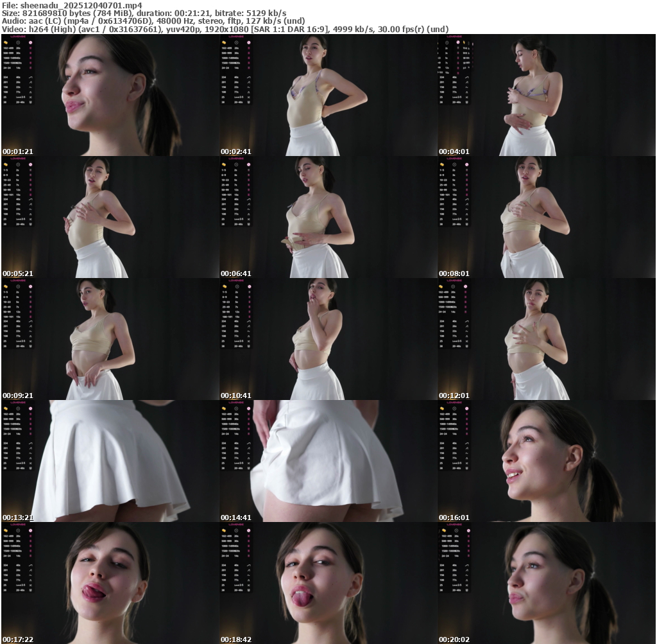The image size is (657, 644).
Task: Open the thumbnail stamped 00:01:21
Action: [x=110, y=95]
